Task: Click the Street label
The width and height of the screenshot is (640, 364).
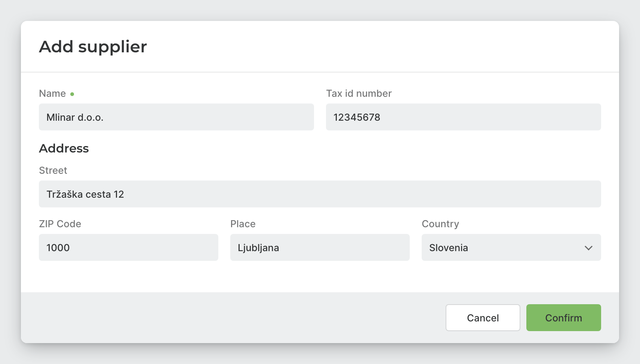Action: 53,170
